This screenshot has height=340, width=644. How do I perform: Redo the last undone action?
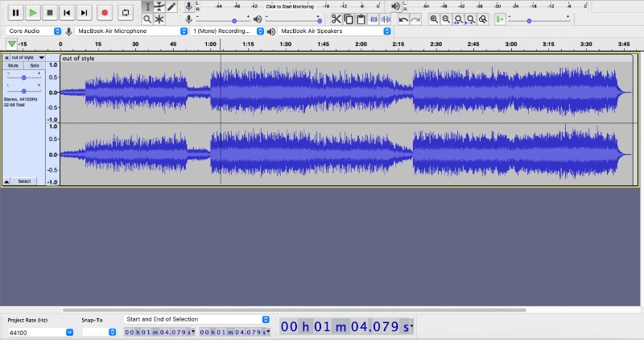coord(415,19)
